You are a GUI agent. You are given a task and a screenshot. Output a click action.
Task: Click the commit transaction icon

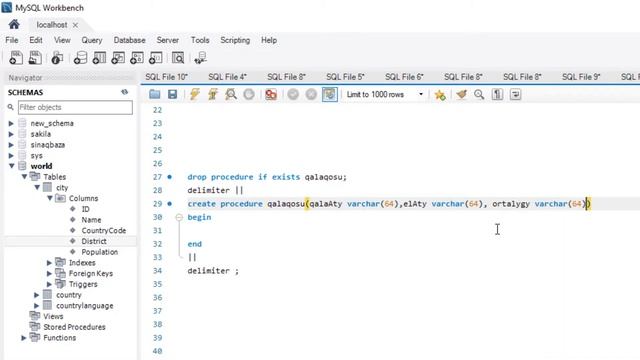coord(293,94)
